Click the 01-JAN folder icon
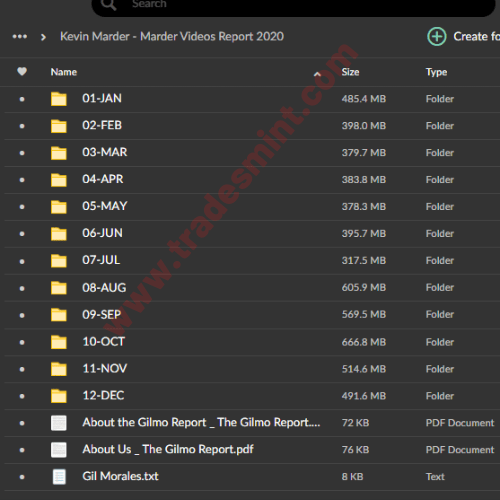The width and height of the screenshot is (500, 500). pyautogui.click(x=59, y=99)
